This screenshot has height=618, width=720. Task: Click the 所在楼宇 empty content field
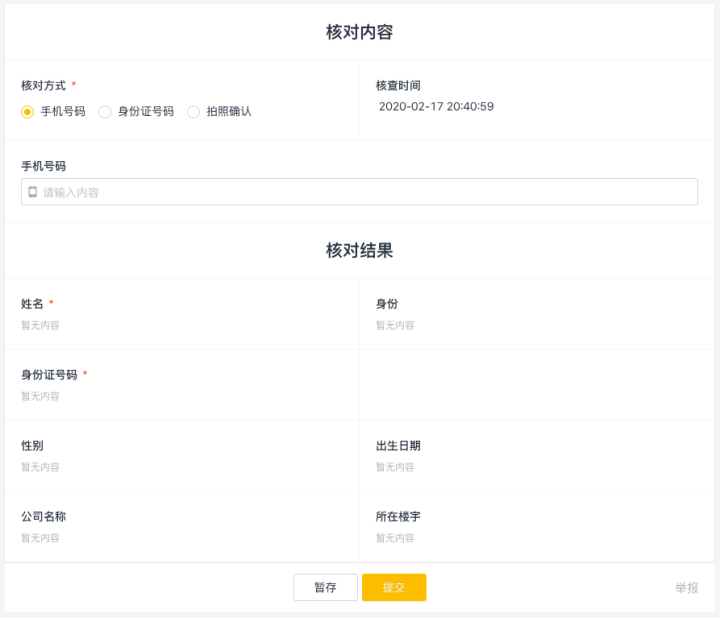(395, 538)
